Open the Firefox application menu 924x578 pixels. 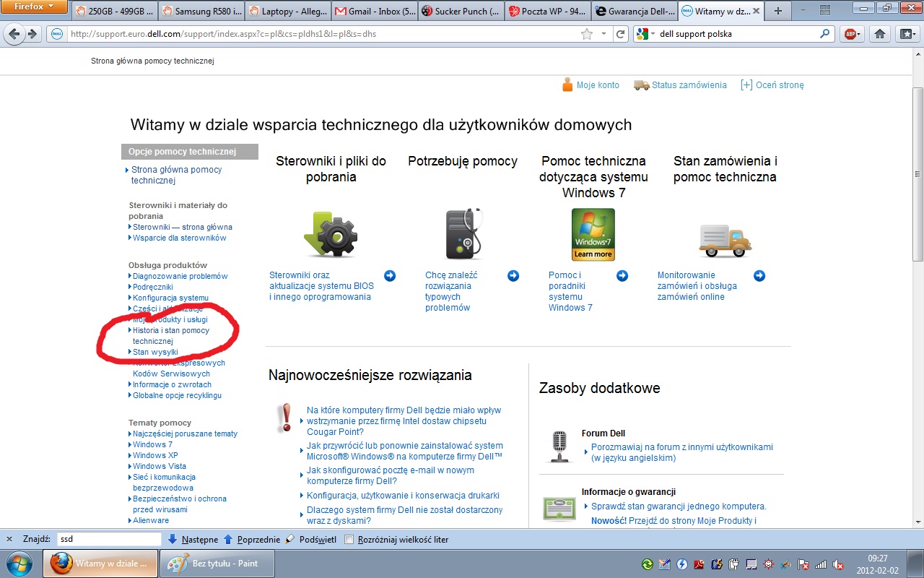click(x=35, y=7)
